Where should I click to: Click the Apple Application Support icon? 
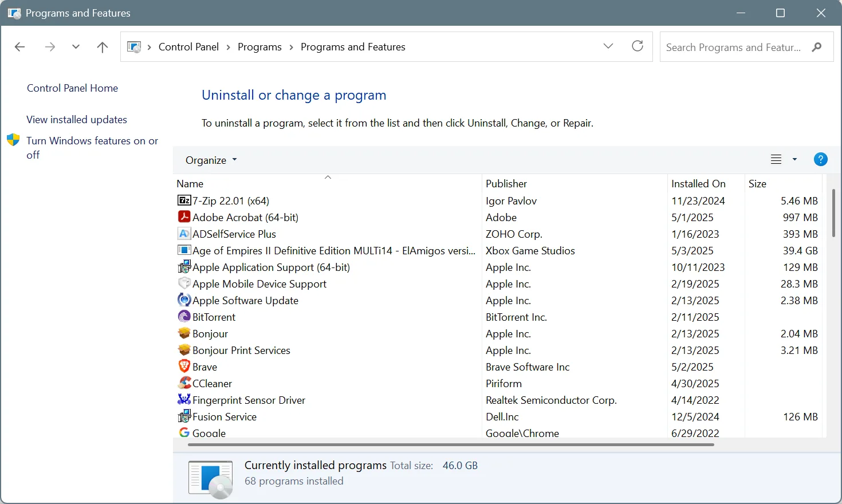(184, 267)
